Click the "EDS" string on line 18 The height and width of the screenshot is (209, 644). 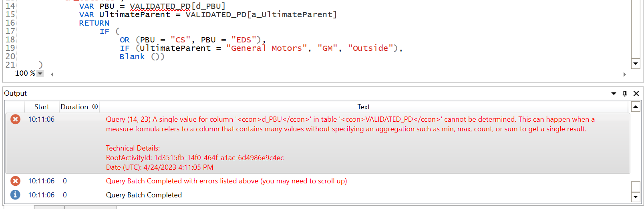click(244, 40)
